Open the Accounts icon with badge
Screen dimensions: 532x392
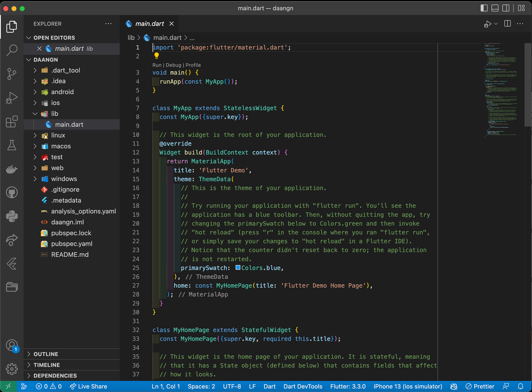point(12,345)
